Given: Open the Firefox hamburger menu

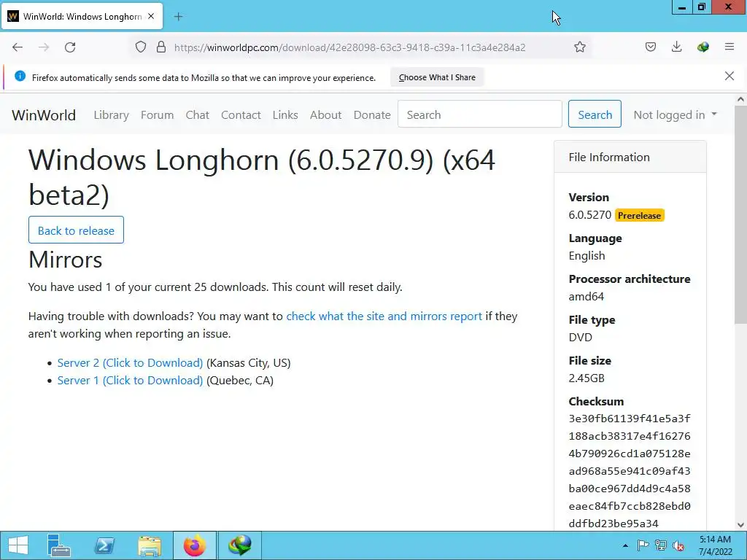Looking at the screenshot, I should [x=729, y=47].
